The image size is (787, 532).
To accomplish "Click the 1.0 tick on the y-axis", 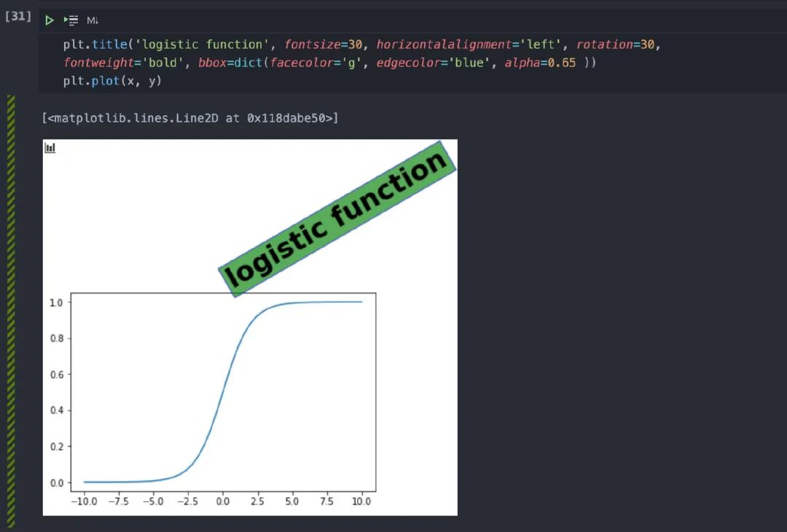I will 56,302.
